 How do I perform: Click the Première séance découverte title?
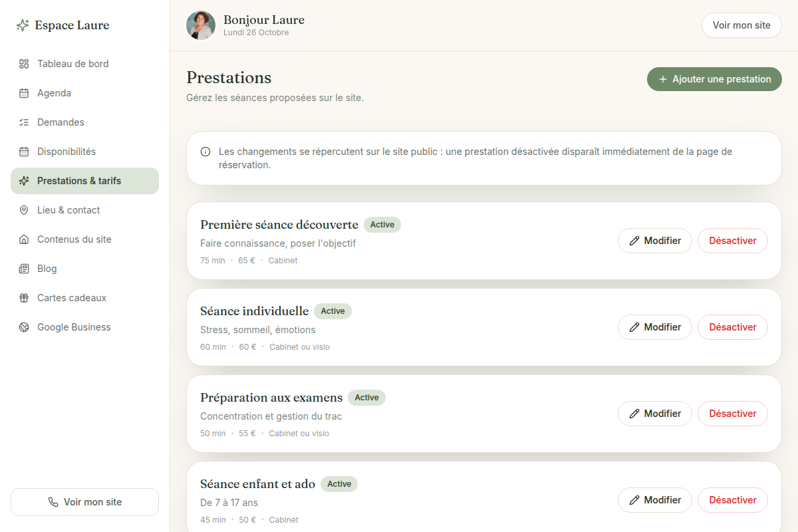click(279, 225)
